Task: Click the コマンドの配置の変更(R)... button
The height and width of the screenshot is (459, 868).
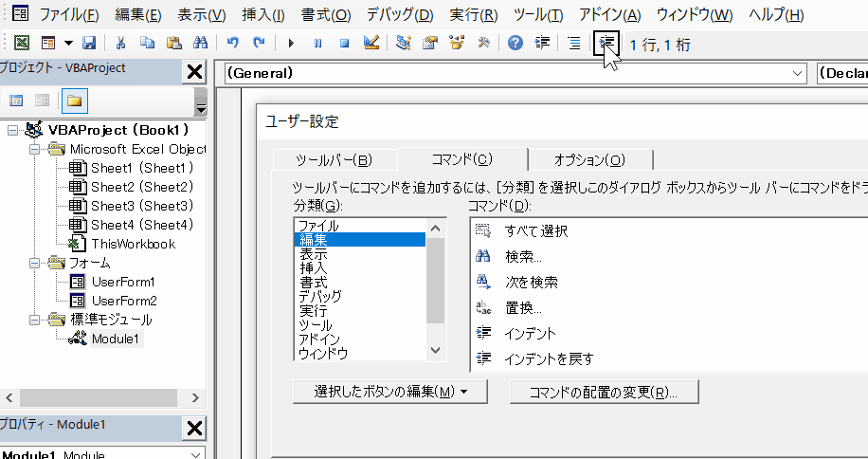Action: [604, 392]
